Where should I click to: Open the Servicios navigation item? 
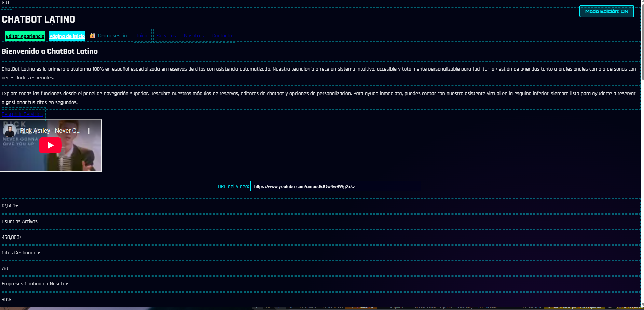pyautogui.click(x=166, y=35)
